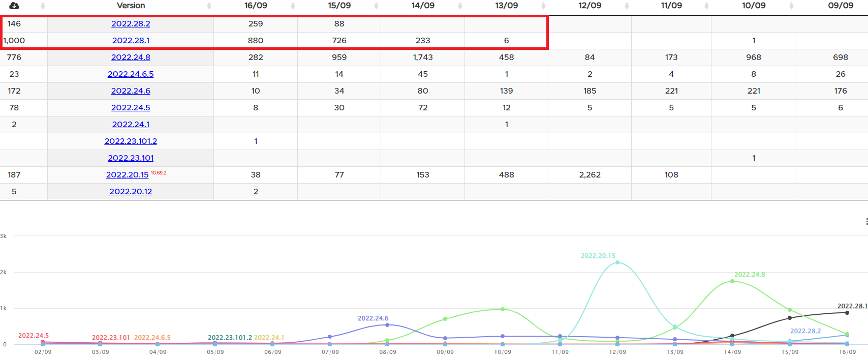This screenshot has width=868, height=356.
Task: Click the 11/09 column header
Action: 671,6
